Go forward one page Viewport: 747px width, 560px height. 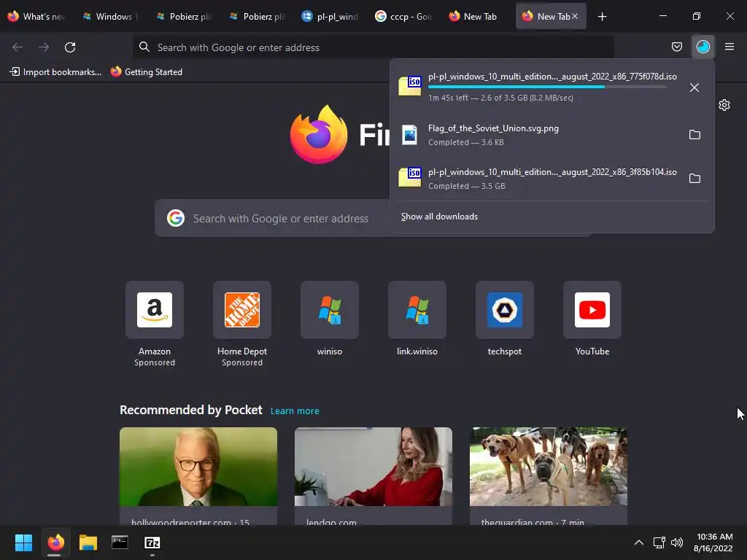coord(44,47)
